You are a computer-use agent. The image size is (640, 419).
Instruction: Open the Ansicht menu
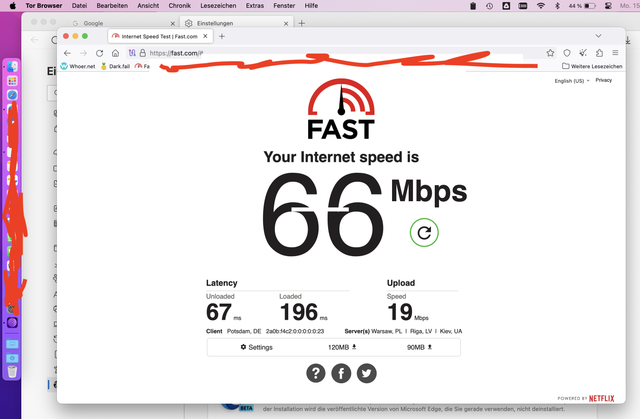click(148, 6)
